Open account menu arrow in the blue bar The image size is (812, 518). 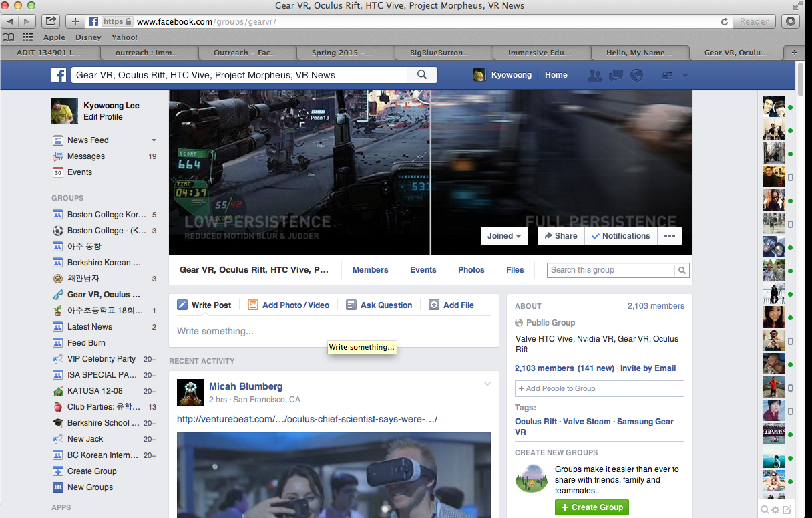(684, 76)
